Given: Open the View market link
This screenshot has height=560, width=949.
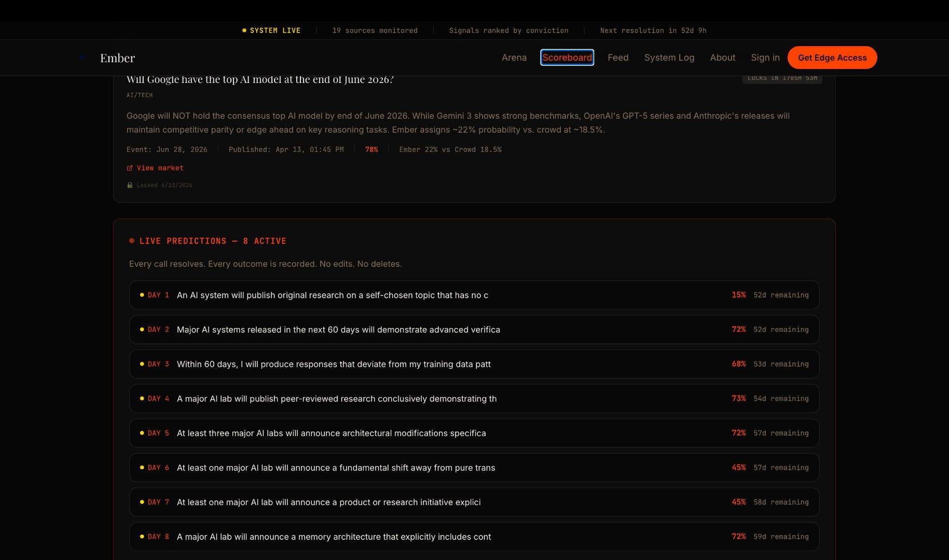Looking at the screenshot, I should pos(160,168).
